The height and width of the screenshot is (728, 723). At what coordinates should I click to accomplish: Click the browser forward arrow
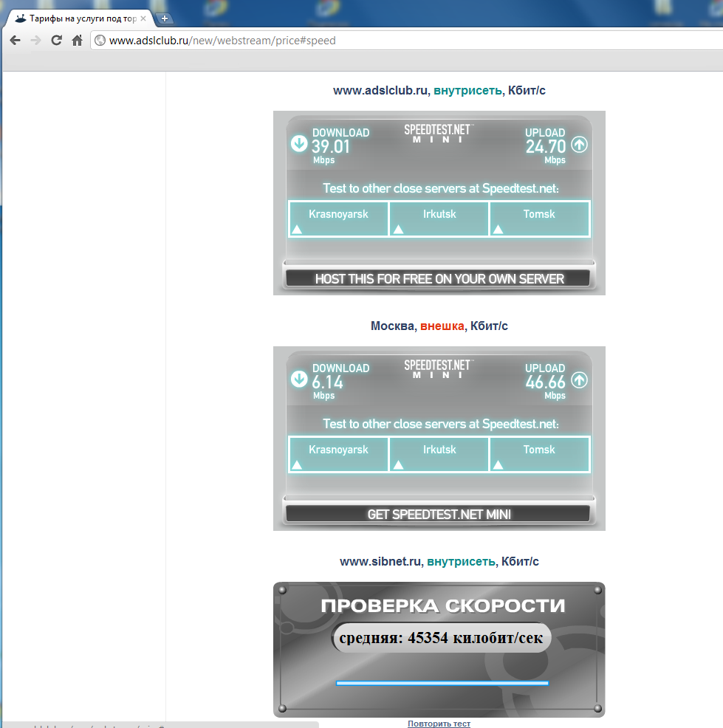[x=35, y=41]
